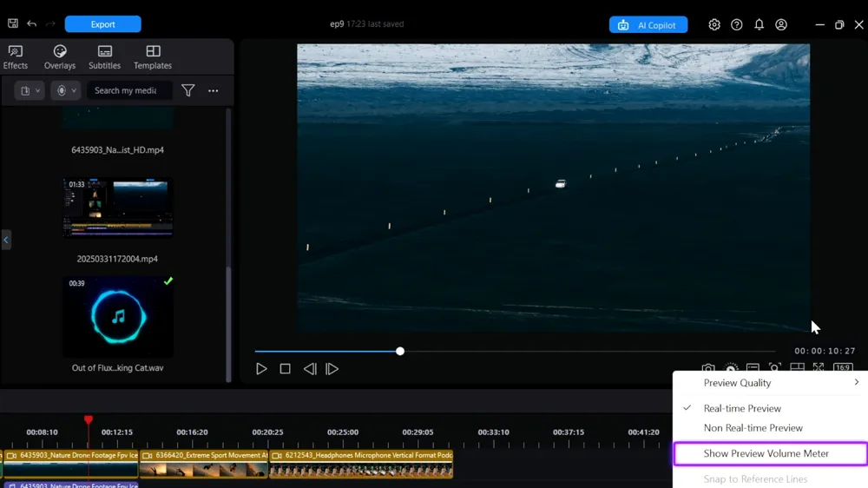Change the 16:9 aspect ratio
The width and height of the screenshot is (868, 488).
pyautogui.click(x=843, y=368)
